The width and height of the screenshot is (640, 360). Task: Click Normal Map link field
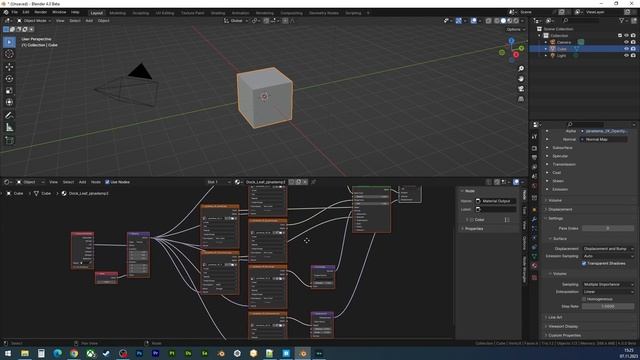pos(604,140)
